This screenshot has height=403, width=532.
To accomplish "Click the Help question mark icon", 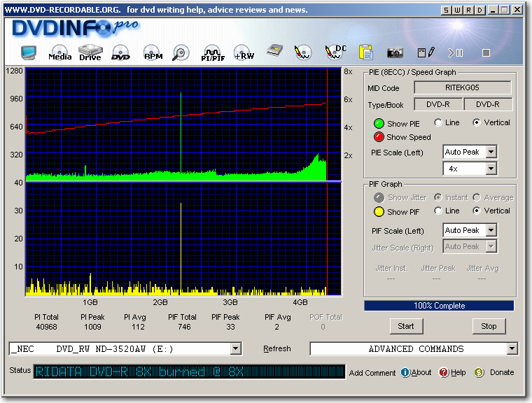I will 443,372.
